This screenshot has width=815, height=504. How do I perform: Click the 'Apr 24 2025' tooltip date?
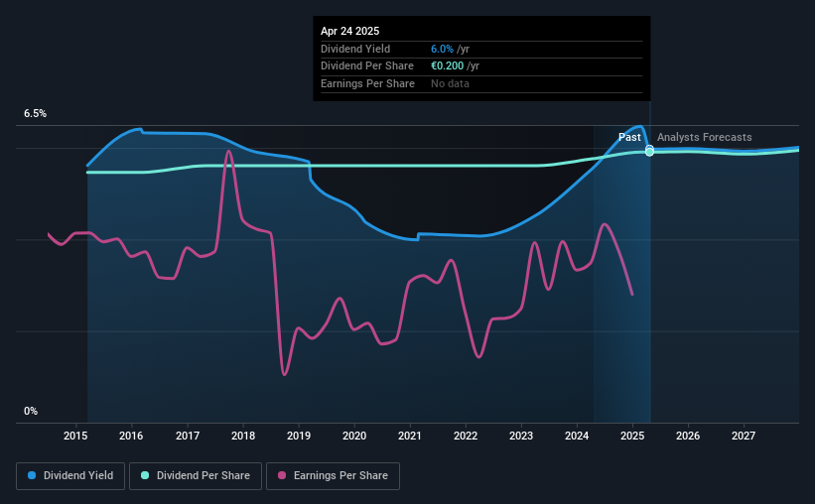coord(349,31)
